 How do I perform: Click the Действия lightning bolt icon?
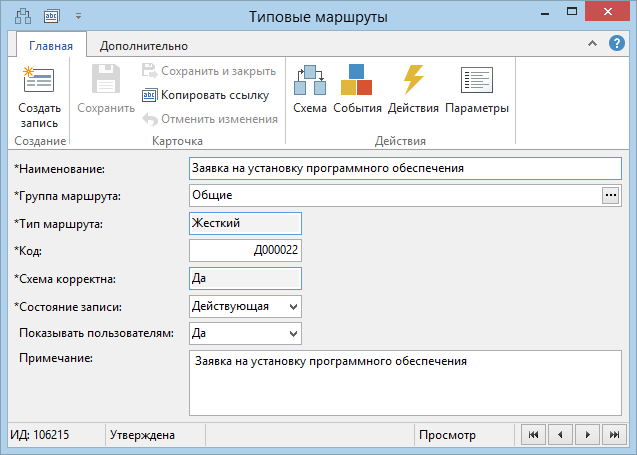click(x=413, y=80)
